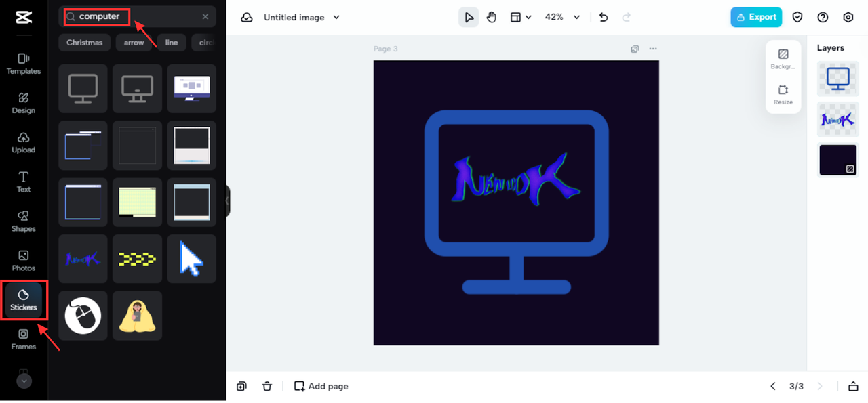Expand more sidebar options chevron
This screenshot has height=403, width=868.
click(24, 381)
